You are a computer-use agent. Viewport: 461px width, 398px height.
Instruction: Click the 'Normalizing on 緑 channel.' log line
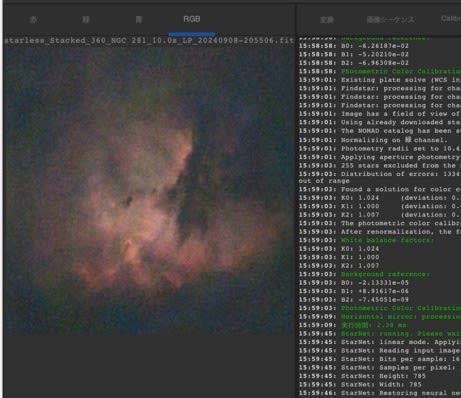372,140
